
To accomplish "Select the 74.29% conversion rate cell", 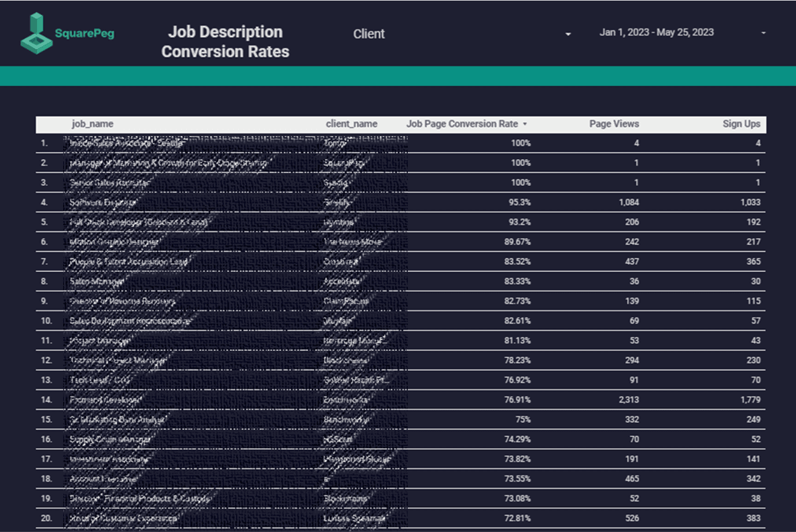I will (x=517, y=439).
